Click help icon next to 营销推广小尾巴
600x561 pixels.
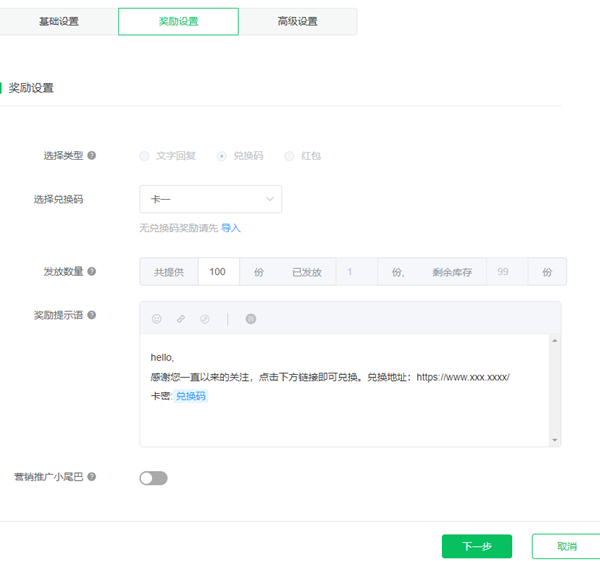(91, 477)
